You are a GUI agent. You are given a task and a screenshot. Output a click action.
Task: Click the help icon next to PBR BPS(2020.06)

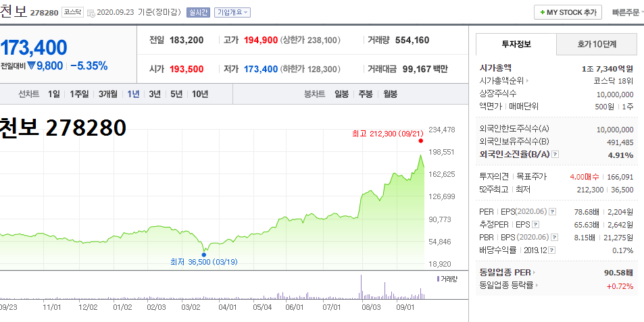point(555,237)
